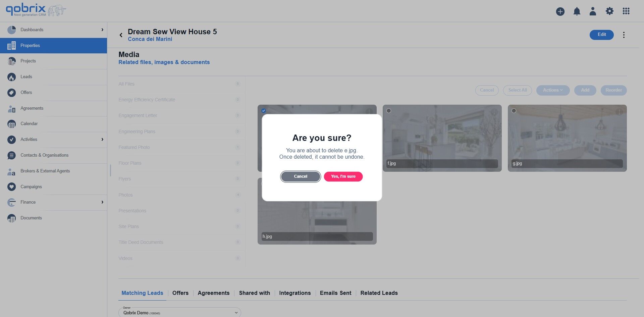Switch to the Agreements tab
Screen dimensions: 644x317
214,293
